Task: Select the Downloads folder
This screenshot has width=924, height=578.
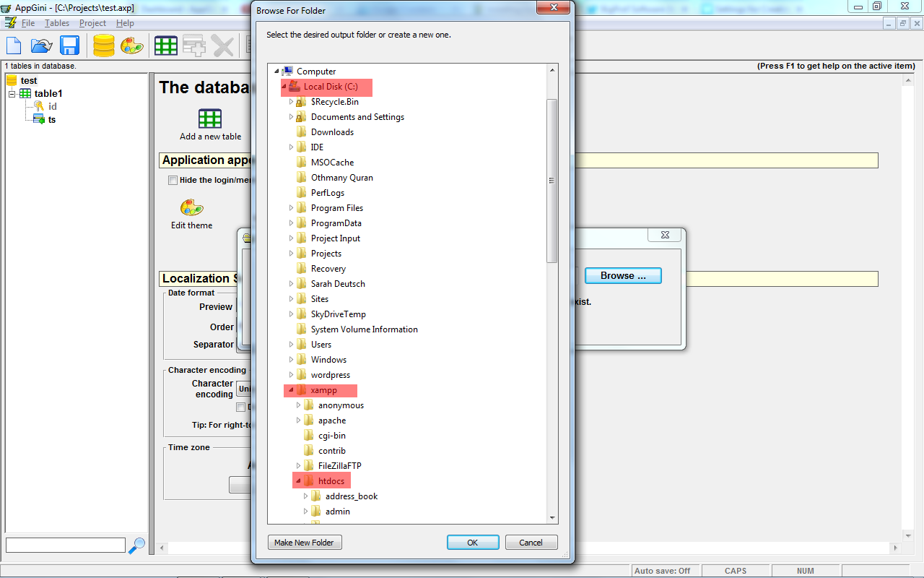Action: (x=332, y=132)
